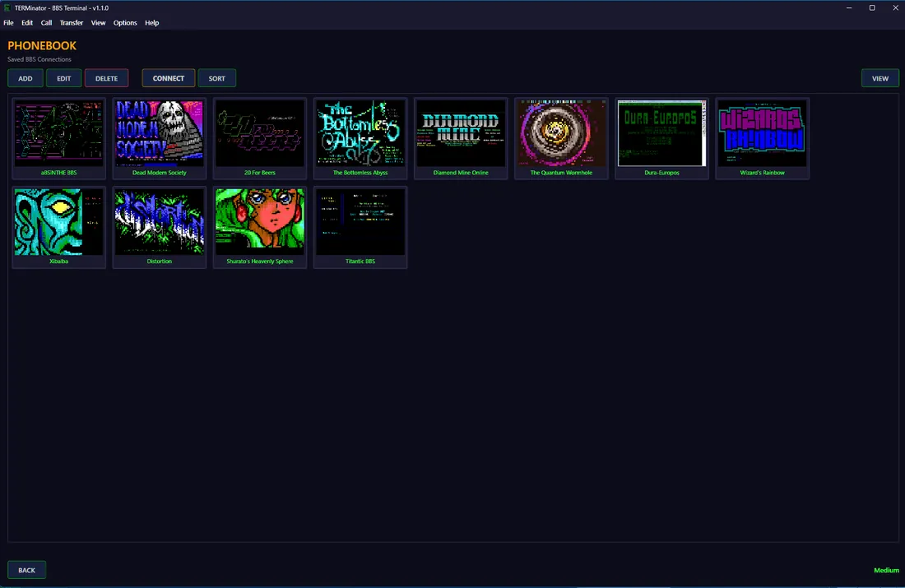The height and width of the screenshot is (588, 905).
Task: Select The Bottomless Abyss thumbnail
Action: 360,138
